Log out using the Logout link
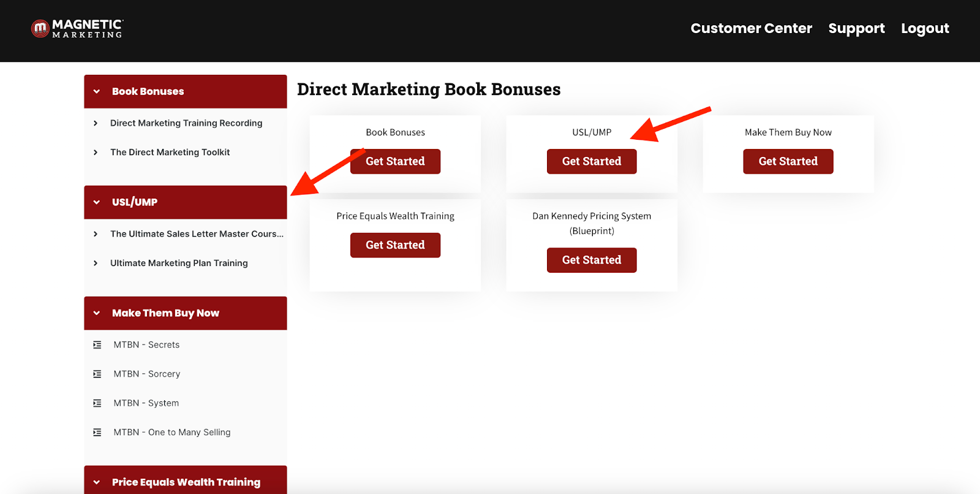This screenshot has width=980, height=494. tap(925, 28)
